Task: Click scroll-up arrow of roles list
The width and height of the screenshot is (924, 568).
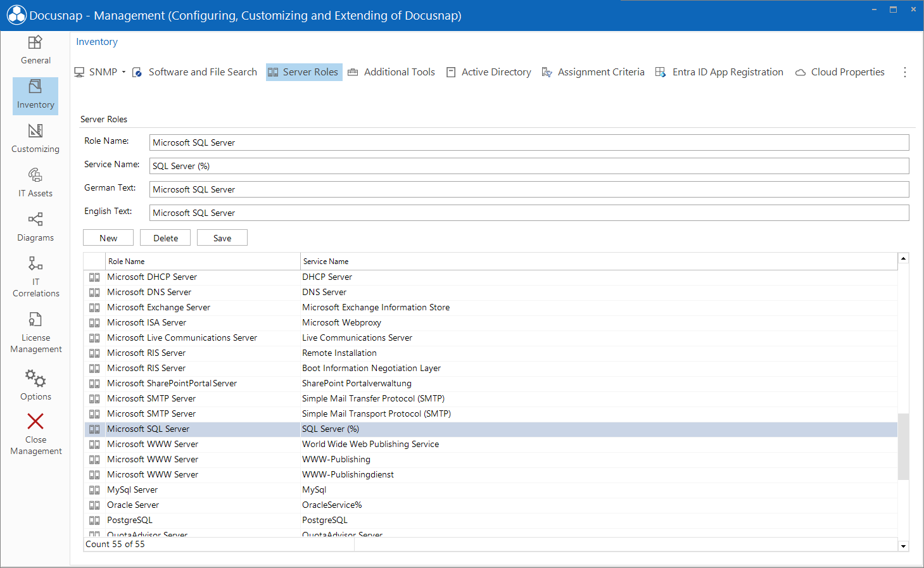Action: click(x=904, y=258)
